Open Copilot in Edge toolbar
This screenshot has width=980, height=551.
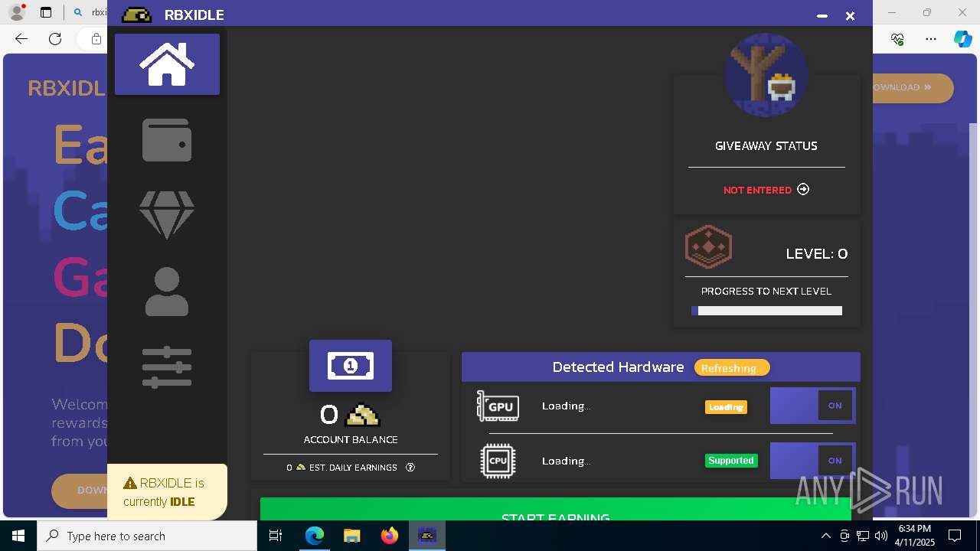click(x=962, y=39)
